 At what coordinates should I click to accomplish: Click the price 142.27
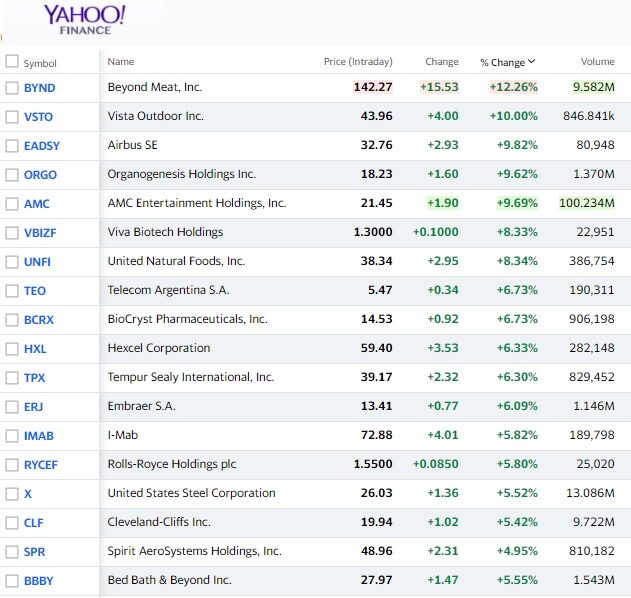pyautogui.click(x=373, y=87)
